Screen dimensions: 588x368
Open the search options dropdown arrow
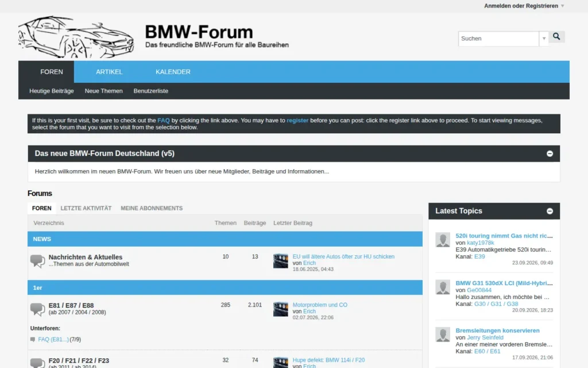[544, 39]
